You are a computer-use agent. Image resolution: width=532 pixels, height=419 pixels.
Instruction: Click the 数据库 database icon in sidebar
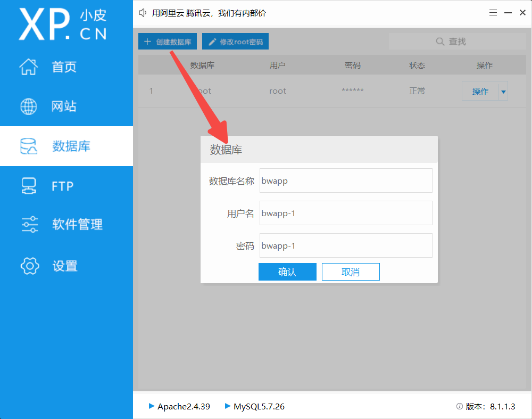[28, 146]
